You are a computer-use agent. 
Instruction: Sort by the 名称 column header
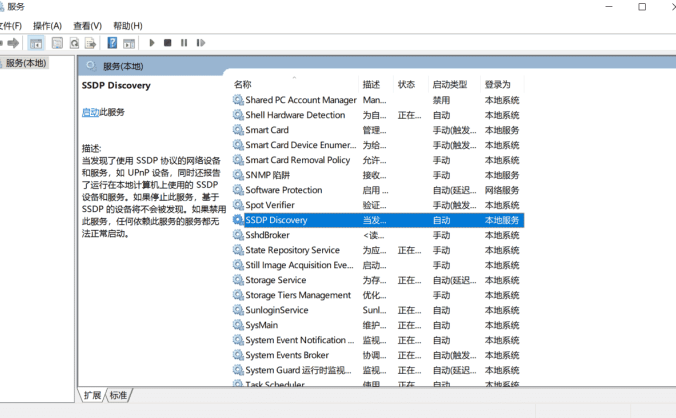pyautogui.click(x=242, y=84)
